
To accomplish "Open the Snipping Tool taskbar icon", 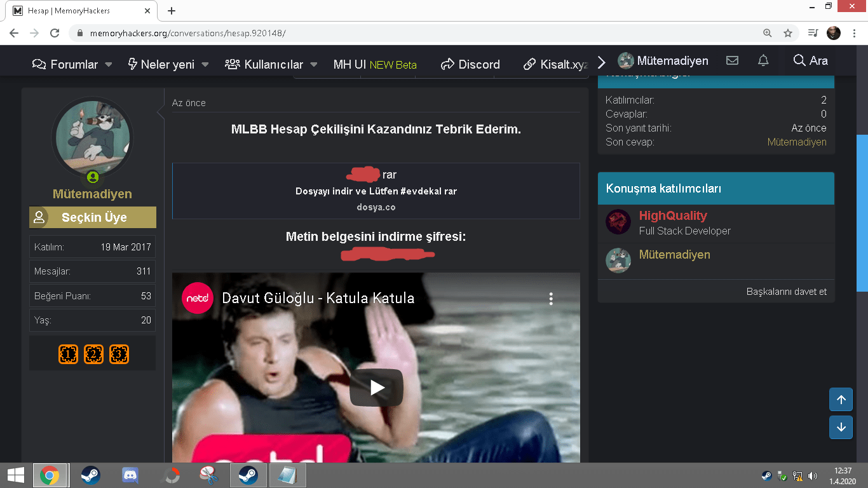I will (x=207, y=475).
